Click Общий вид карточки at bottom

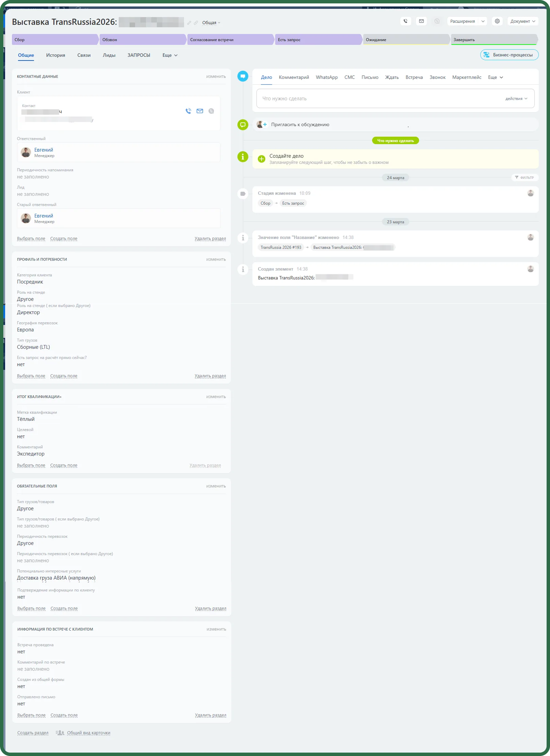(88, 733)
